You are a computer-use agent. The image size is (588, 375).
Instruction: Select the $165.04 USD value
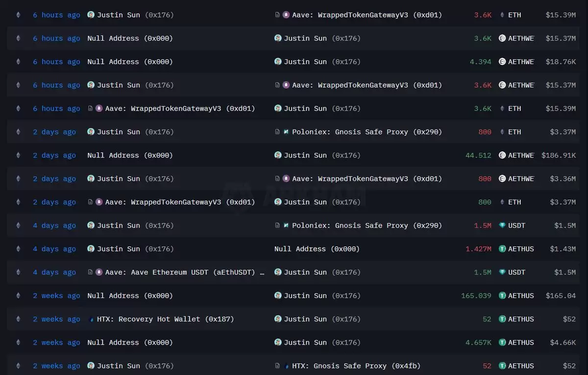point(561,296)
